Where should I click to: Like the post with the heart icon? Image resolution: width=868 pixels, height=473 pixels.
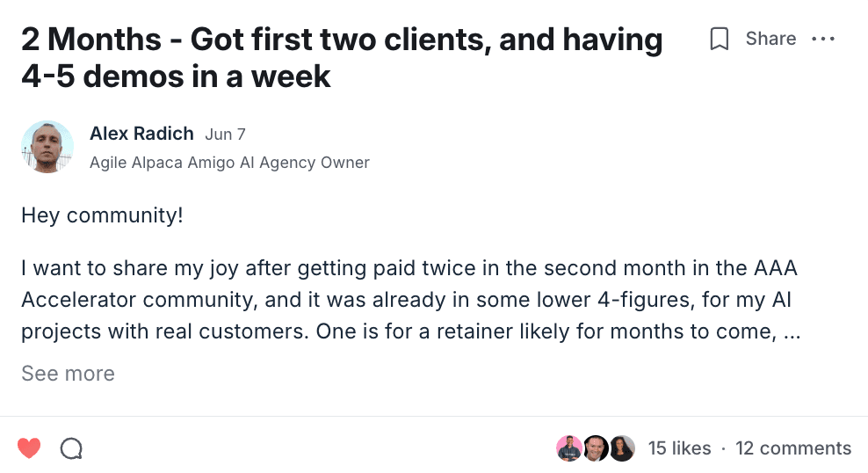coord(29,448)
